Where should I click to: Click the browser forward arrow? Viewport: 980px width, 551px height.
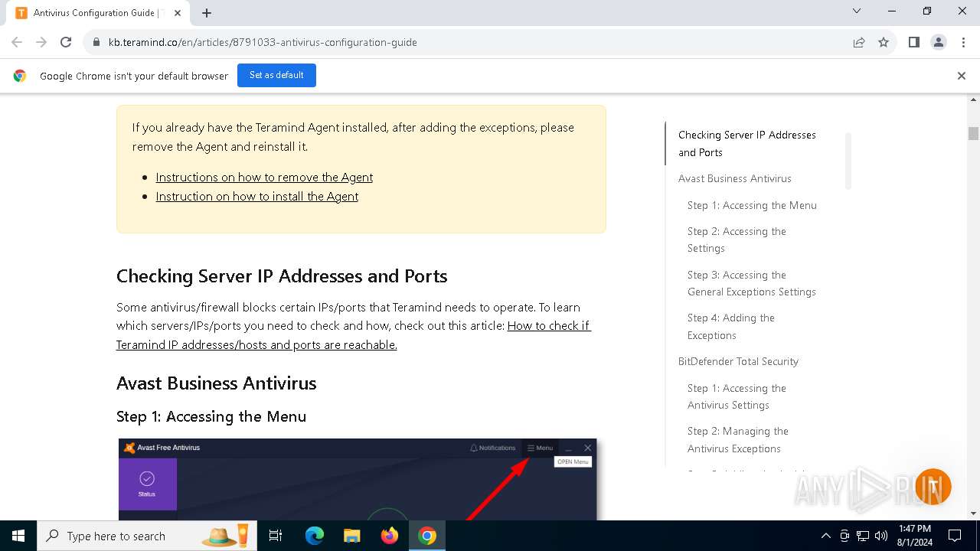(x=41, y=42)
